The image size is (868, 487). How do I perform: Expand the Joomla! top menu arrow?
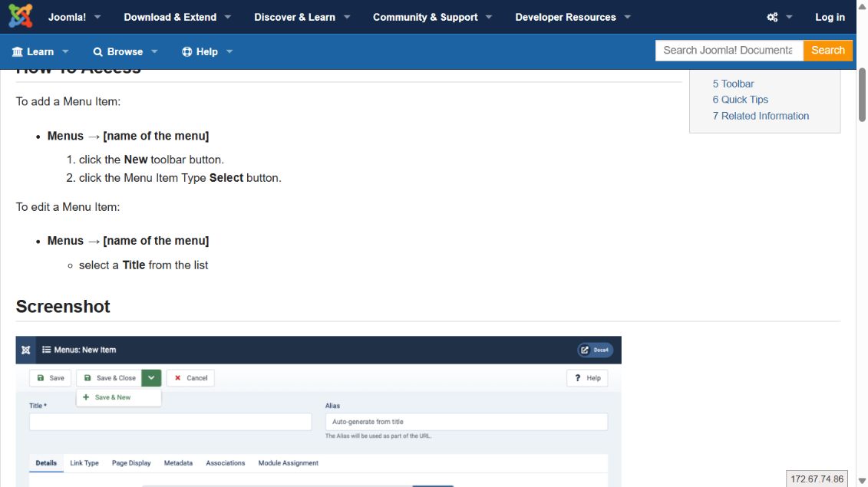(97, 17)
